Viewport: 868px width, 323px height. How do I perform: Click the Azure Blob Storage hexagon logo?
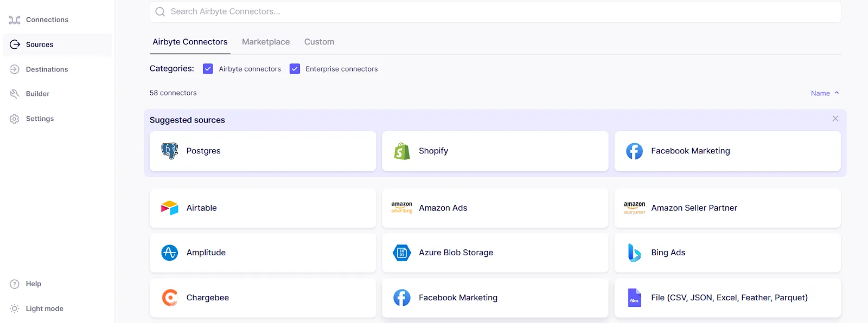[402, 253]
